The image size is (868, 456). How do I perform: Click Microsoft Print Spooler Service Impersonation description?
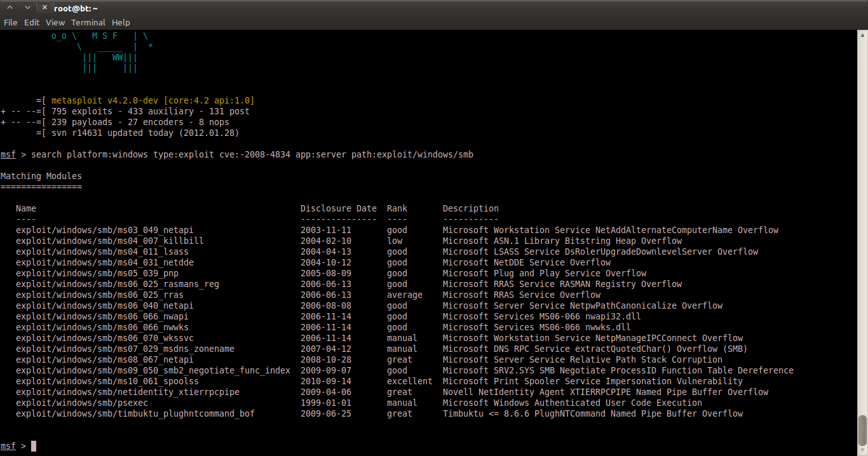pos(593,381)
